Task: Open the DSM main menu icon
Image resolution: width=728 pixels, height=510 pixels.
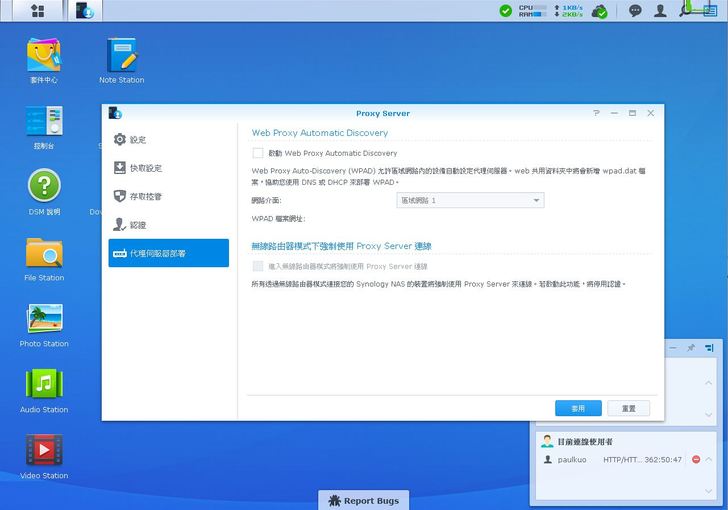Action: point(37,10)
